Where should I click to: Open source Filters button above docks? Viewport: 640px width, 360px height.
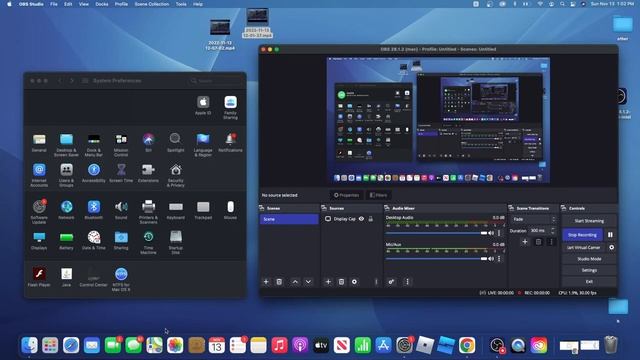(378, 195)
